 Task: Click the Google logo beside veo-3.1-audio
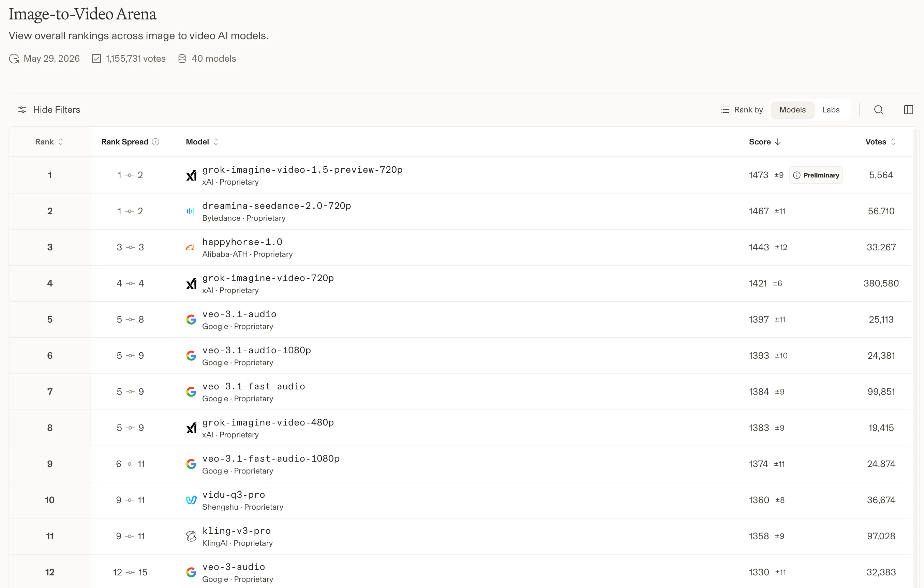click(x=191, y=320)
